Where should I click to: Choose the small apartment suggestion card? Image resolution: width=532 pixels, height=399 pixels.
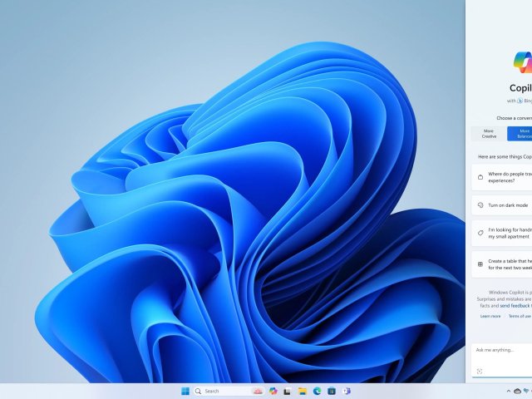tap(501, 234)
